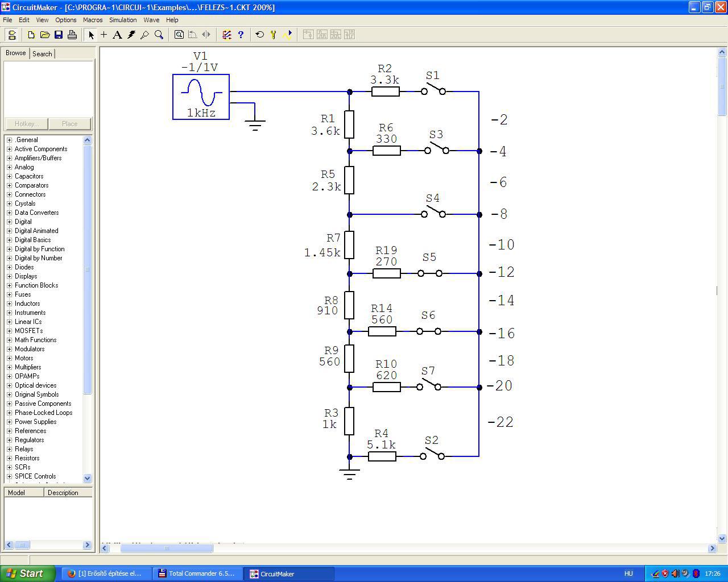This screenshot has width=728, height=582.
Task: Toggle switch S6 next to R14
Action: (429, 331)
